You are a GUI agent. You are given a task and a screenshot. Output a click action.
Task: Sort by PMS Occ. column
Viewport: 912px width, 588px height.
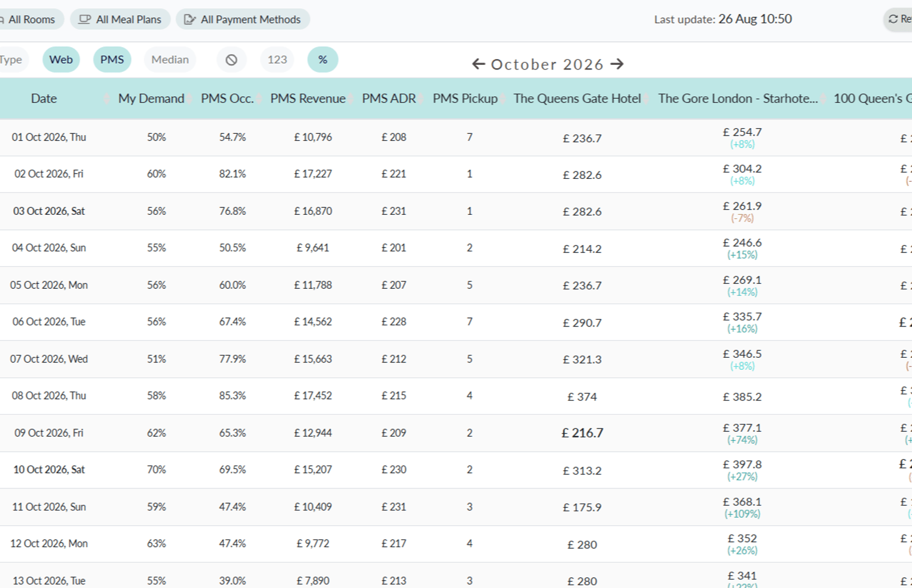click(x=227, y=99)
